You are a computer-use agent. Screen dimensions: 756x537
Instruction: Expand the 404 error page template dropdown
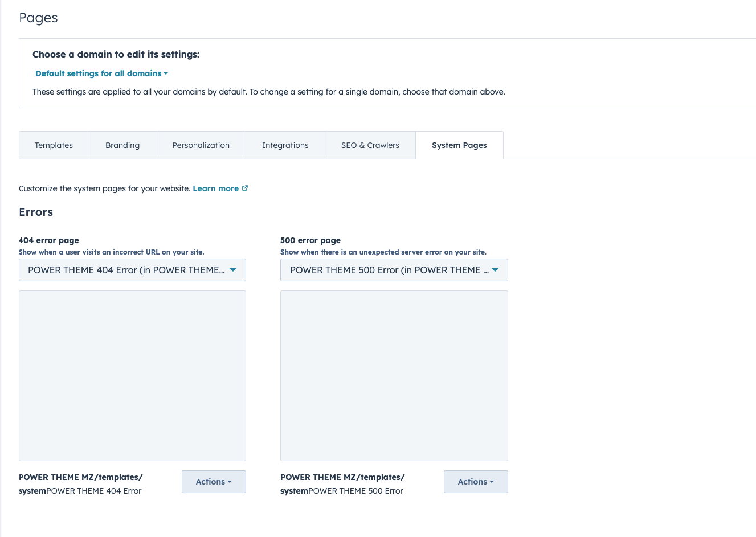(132, 270)
